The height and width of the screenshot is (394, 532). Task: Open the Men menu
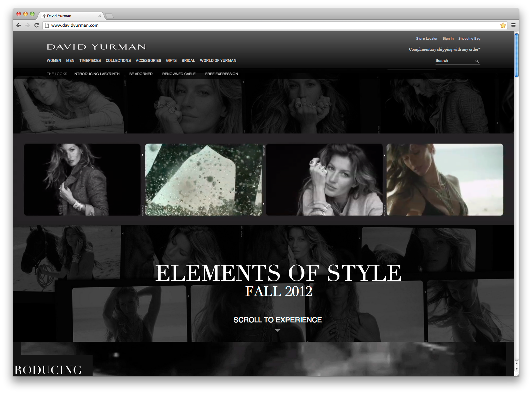tap(70, 61)
